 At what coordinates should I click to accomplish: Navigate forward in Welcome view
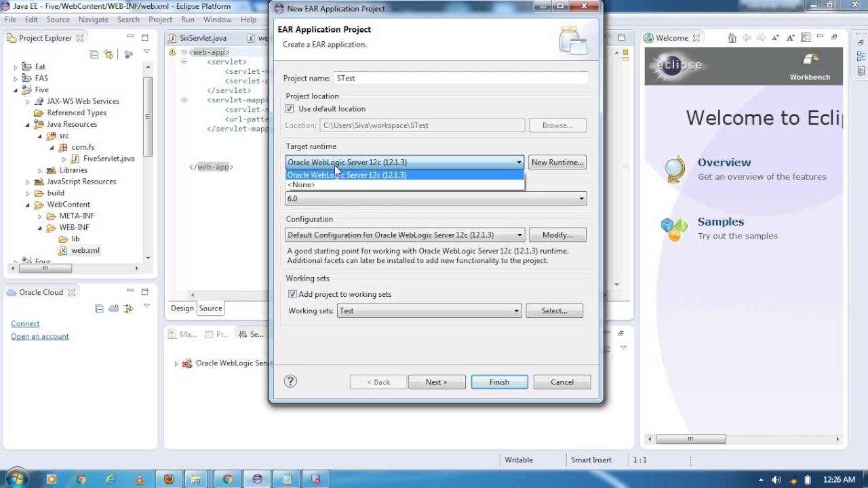pyautogui.click(x=762, y=38)
